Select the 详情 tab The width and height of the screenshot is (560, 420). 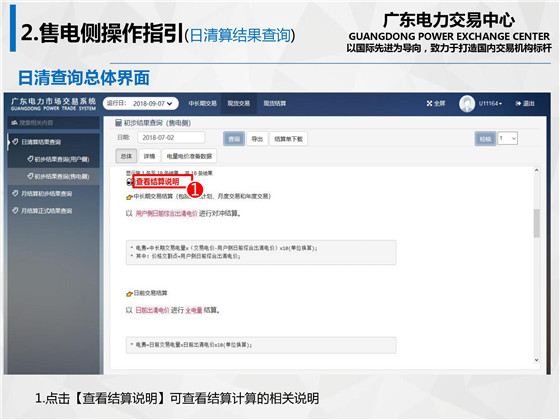(x=149, y=156)
